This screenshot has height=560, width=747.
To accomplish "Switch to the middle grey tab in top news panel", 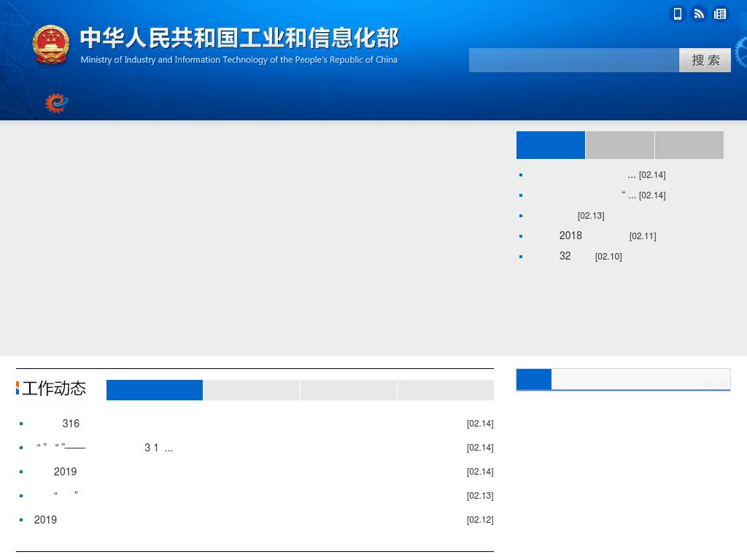I will click(x=620, y=145).
